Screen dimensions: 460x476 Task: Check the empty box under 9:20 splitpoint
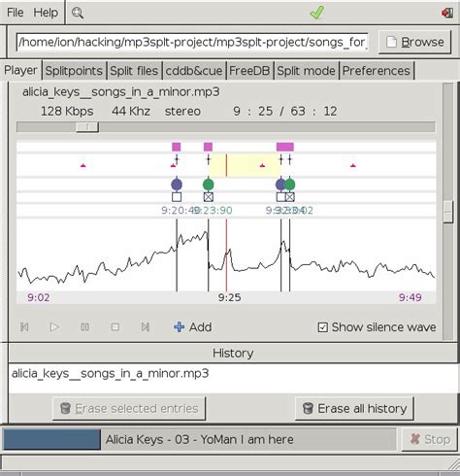pyautogui.click(x=177, y=197)
